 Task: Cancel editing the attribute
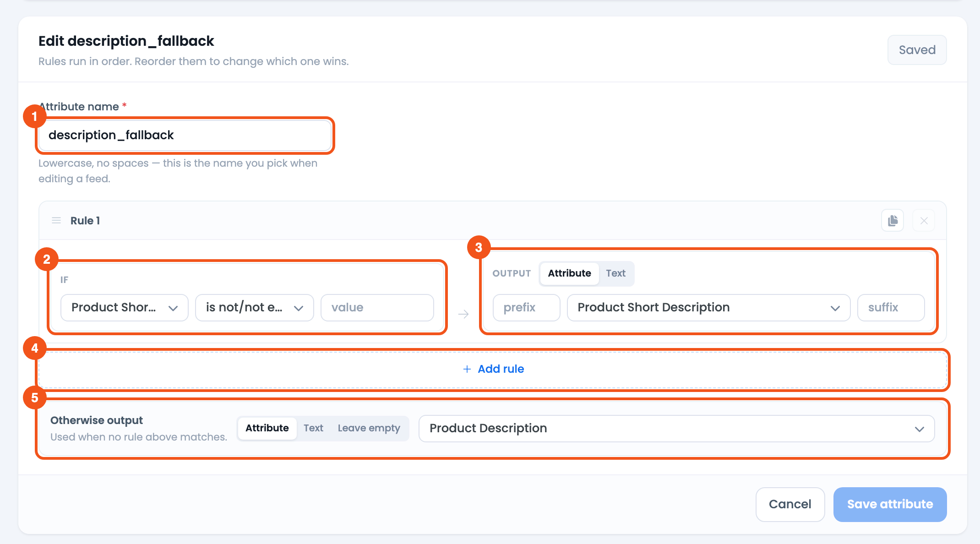(x=790, y=504)
